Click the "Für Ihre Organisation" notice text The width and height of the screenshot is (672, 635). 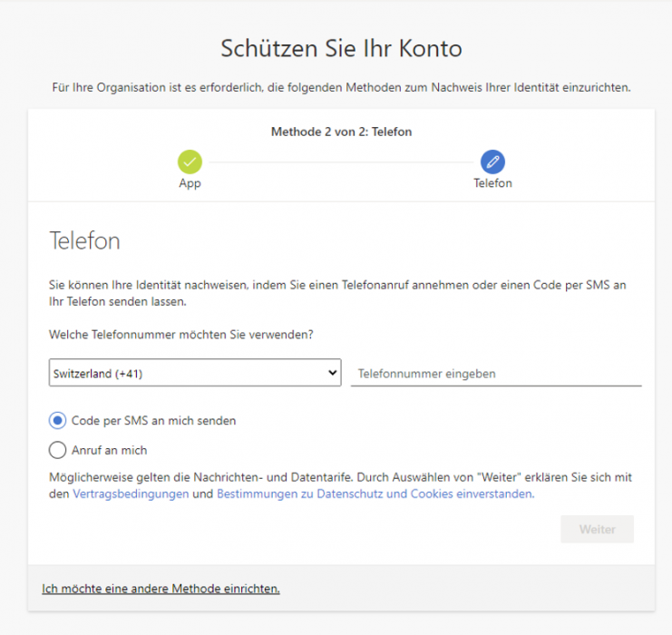coord(341,88)
